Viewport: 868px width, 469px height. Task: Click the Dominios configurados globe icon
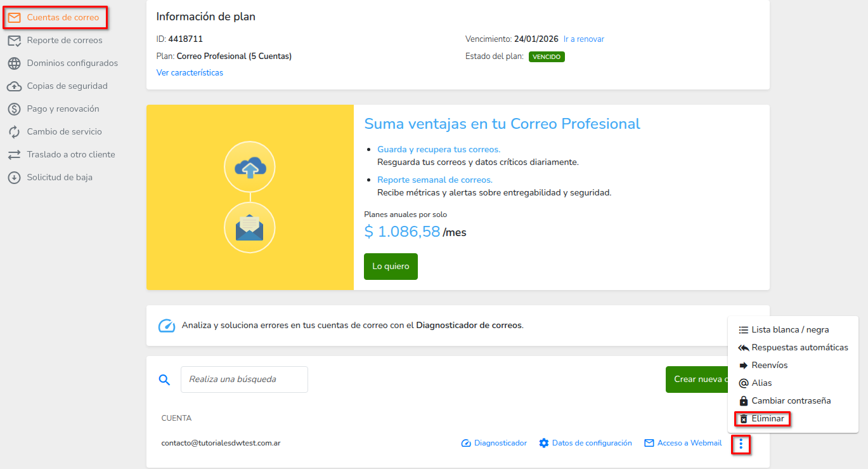pos(14,63)
